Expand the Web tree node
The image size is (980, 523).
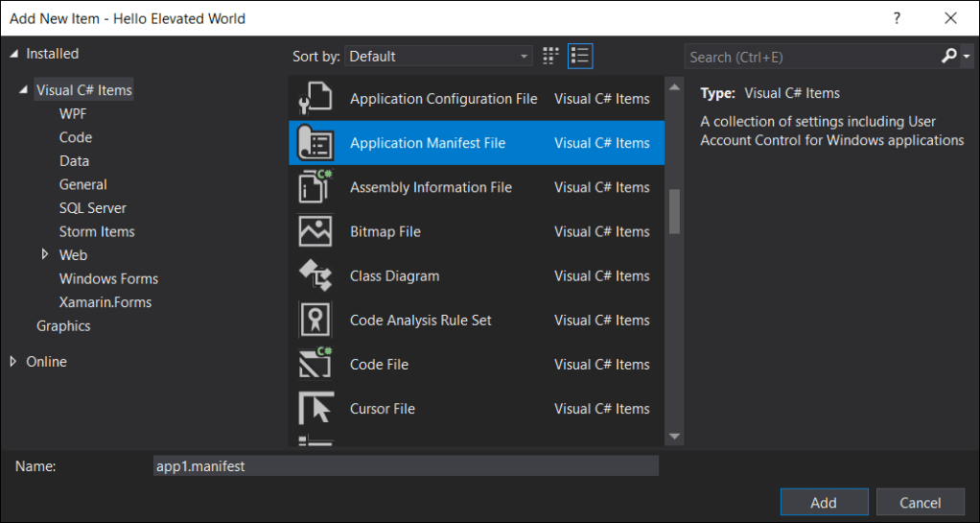click(x=45, y=254)
